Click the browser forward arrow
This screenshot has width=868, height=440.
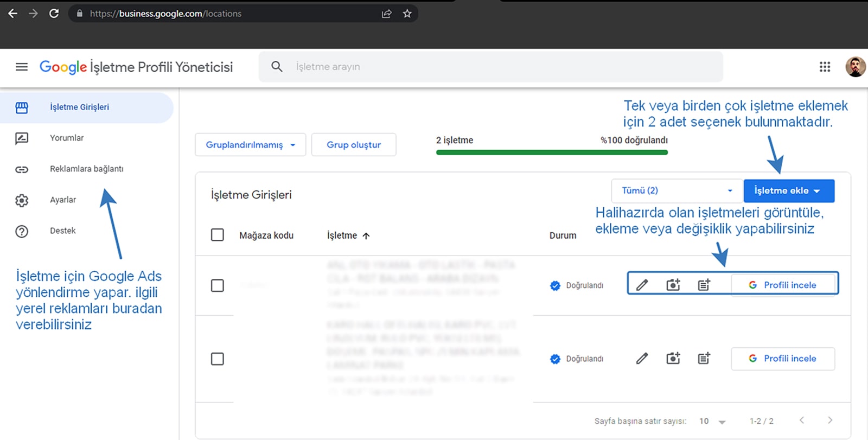coord(33,14)
